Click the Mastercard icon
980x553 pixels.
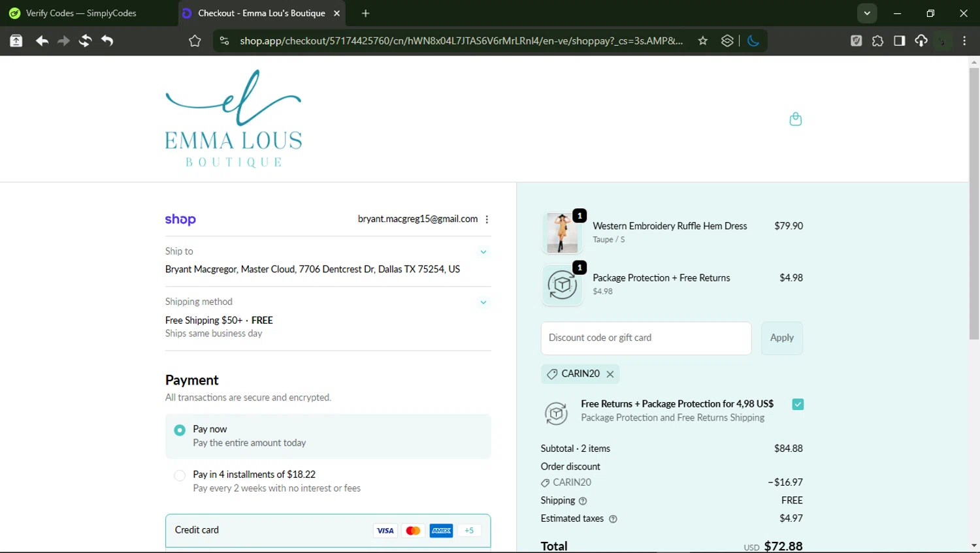click(x=413, y=531)
